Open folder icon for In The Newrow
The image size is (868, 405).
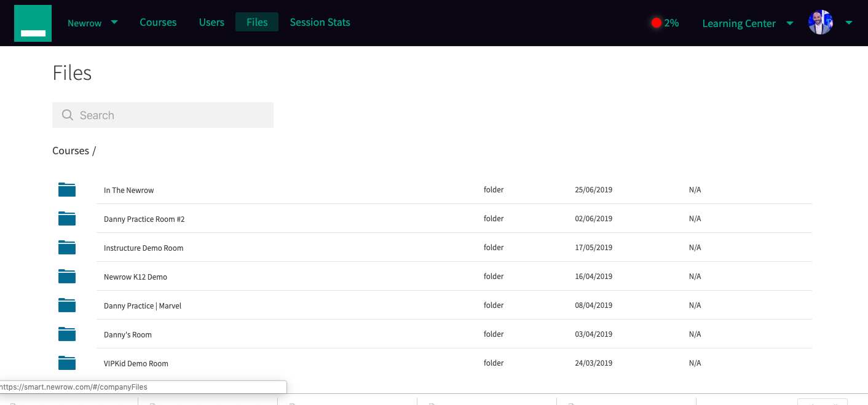(67, 189)
